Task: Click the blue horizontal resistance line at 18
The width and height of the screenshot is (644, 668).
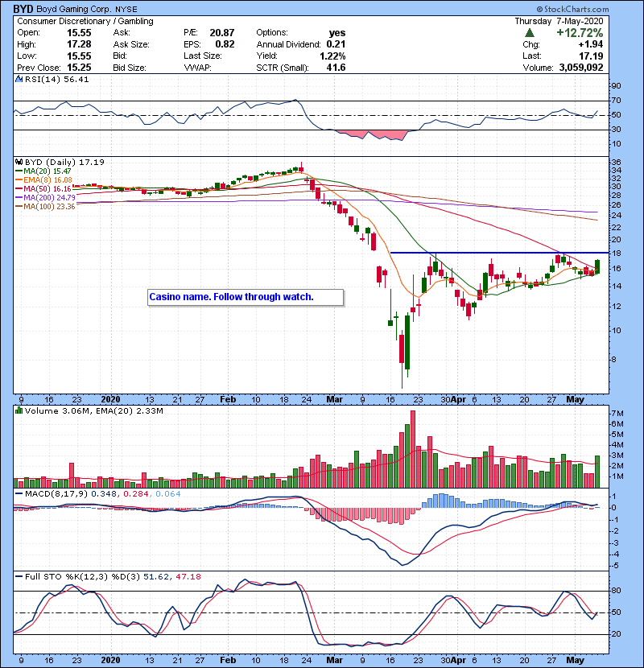Action: 500,253
